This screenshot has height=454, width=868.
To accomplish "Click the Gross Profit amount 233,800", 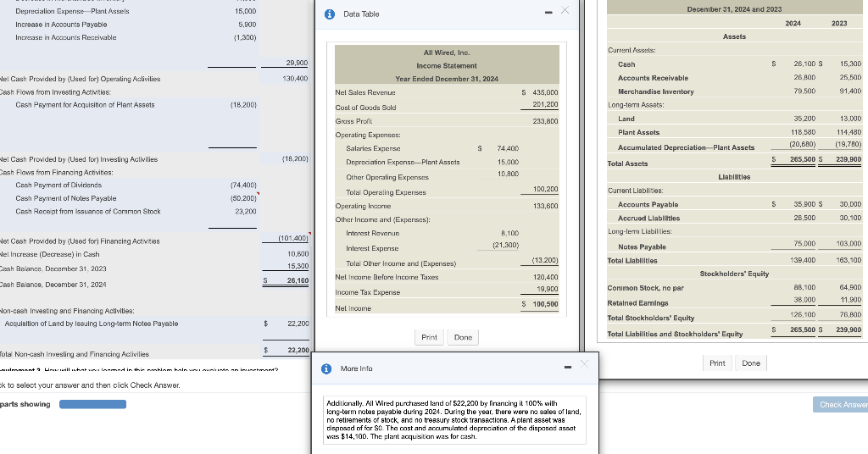I will point(545,121).
